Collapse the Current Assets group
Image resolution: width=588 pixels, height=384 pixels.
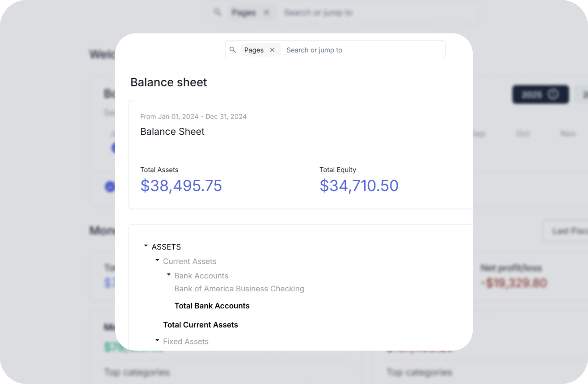click(x=157, y=260)
